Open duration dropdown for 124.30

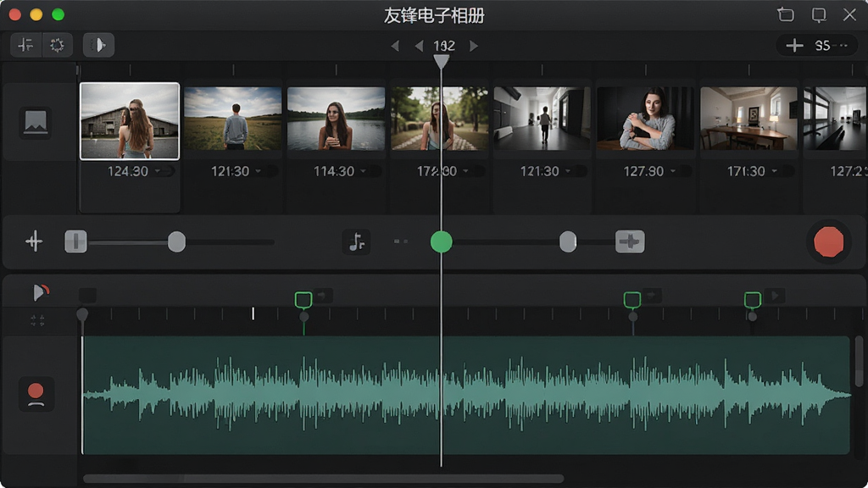pyautogui.click(x=158, y=171)
